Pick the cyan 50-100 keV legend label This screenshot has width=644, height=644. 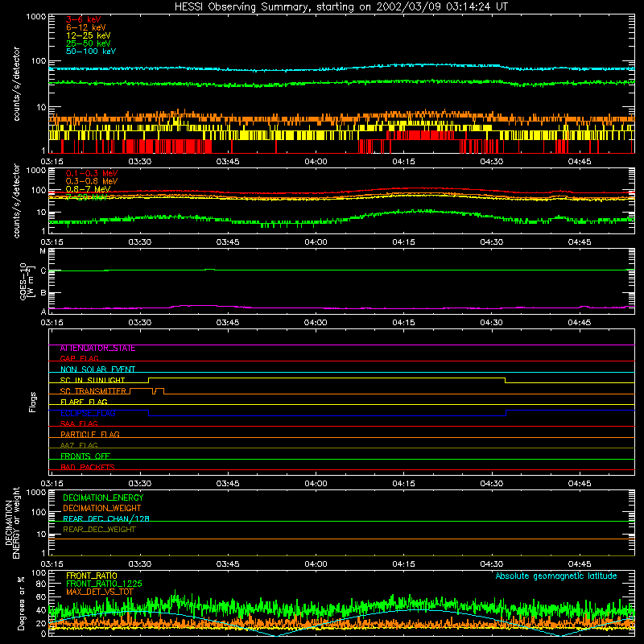[91, 52]
